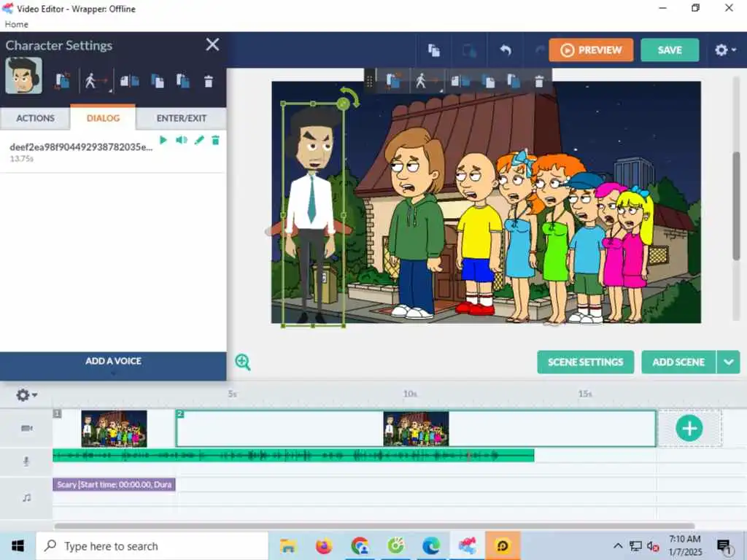The image size is (747, 560).
Task: Select scene 1 thumbnail in the timeline
Action: [114, 429]
